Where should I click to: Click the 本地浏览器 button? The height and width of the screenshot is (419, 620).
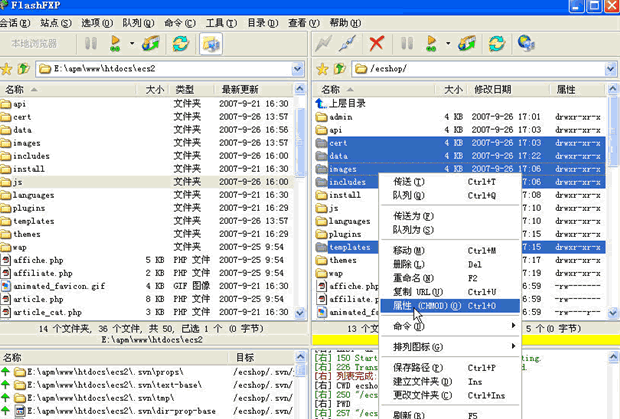click(34, 43)
